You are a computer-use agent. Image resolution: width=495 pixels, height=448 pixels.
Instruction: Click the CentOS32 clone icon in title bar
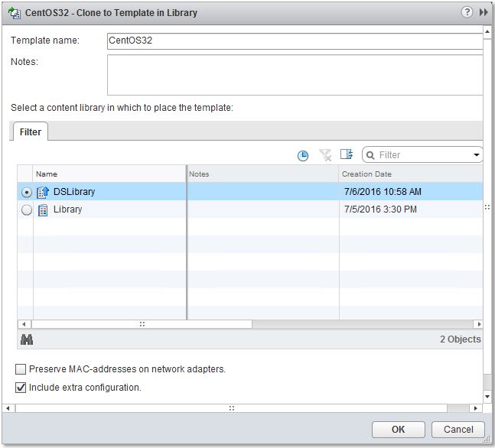15,13
